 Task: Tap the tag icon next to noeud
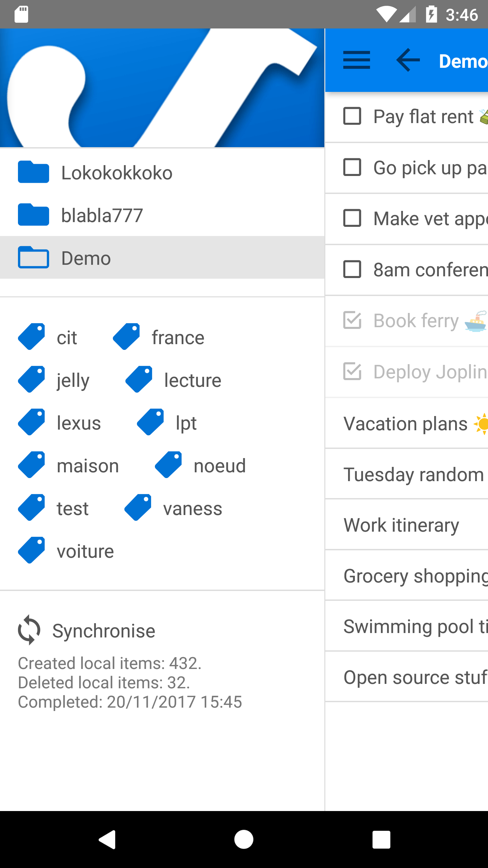pyautogui.click(x=168, y=465)
